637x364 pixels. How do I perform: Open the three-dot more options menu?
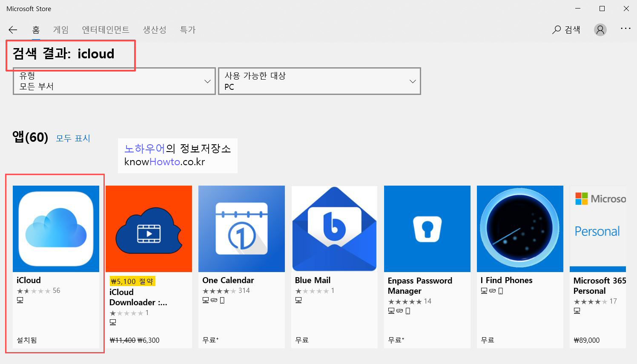pos(626,29)
